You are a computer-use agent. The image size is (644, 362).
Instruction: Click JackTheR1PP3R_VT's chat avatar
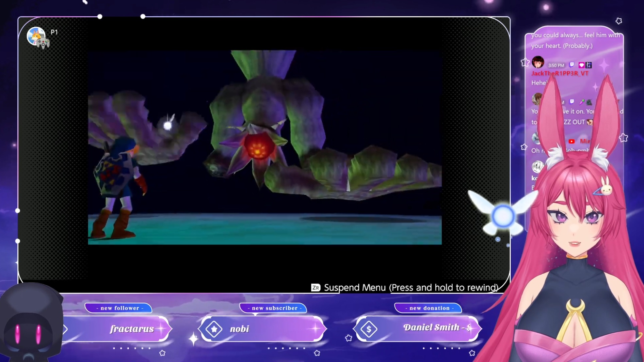click(538, 62)
